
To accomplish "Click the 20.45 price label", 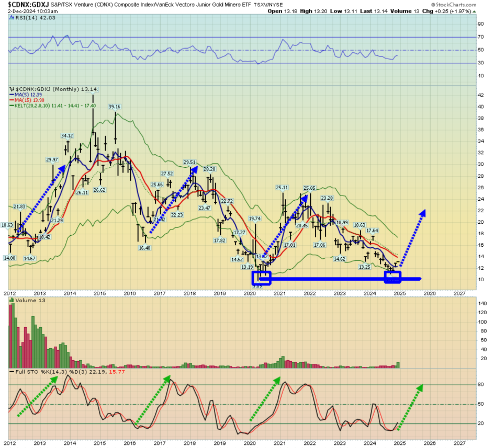I will [302, 226].
